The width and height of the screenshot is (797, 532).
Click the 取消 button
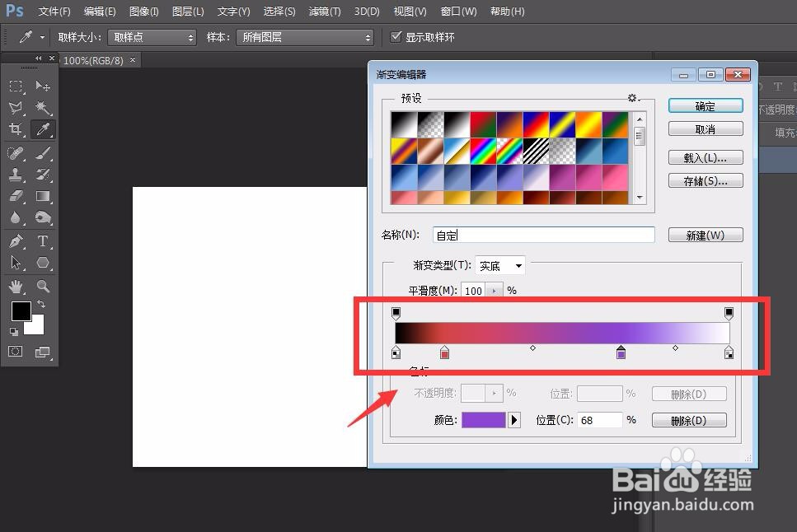706,129
